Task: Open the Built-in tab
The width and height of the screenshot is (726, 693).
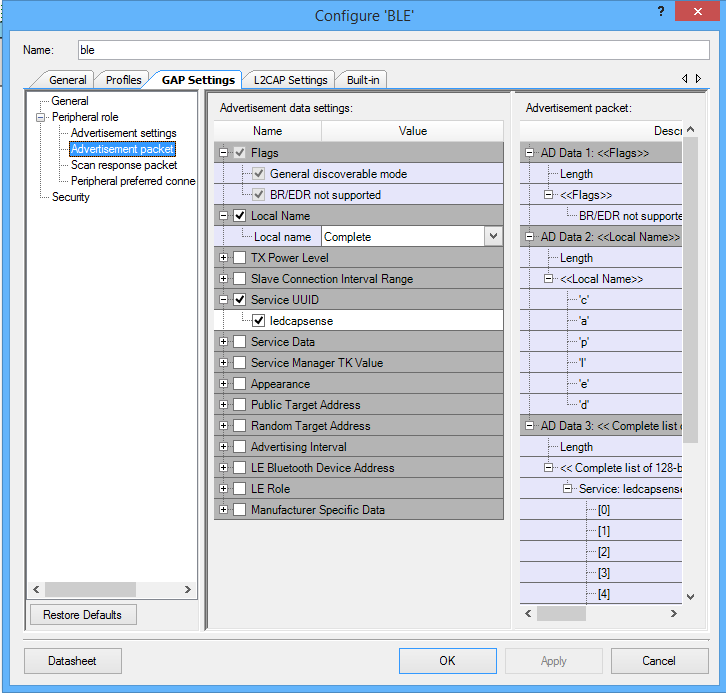Action: (x=363, y=80)
